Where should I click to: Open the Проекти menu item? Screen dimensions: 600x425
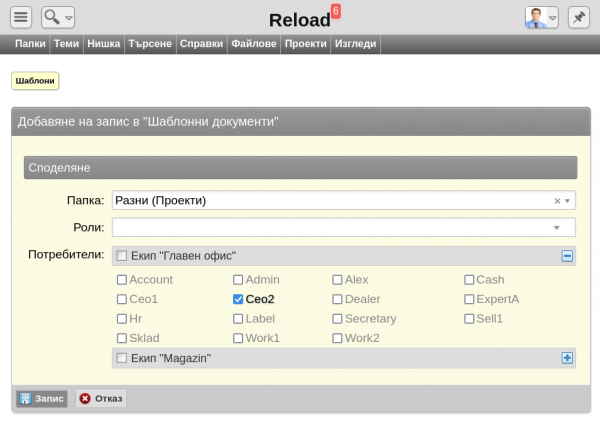coord(304,45)
